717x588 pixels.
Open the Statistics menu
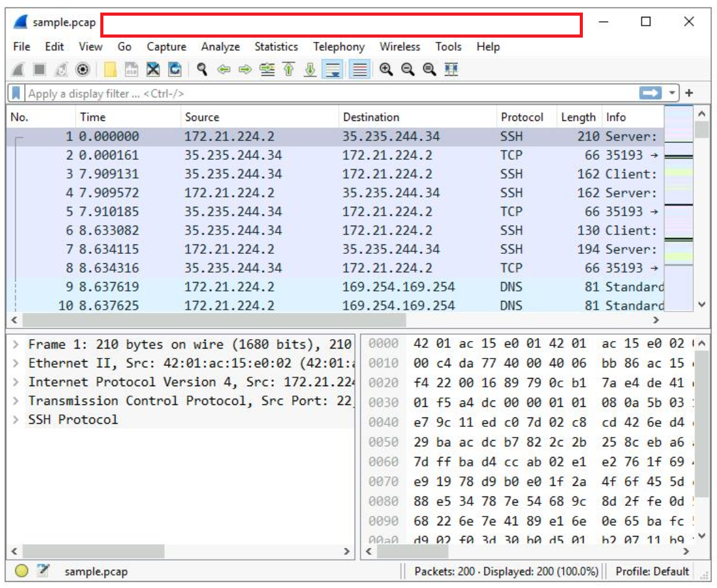coord(276,47)
